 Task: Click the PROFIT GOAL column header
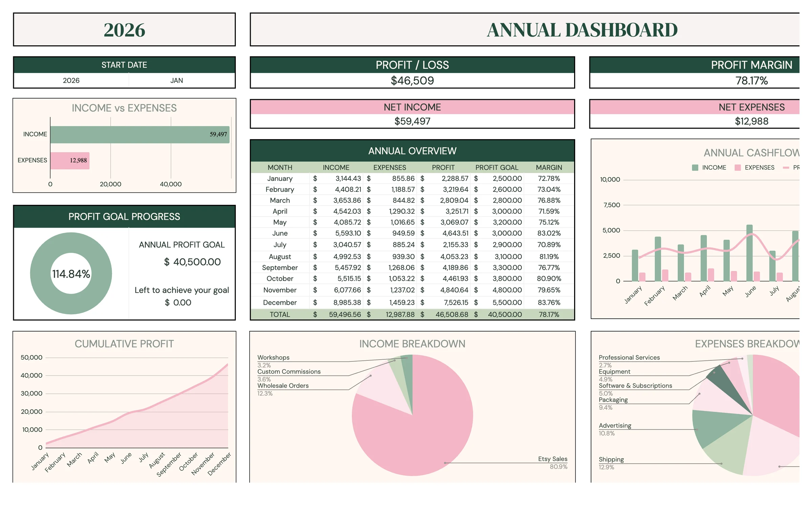[497, 167]
